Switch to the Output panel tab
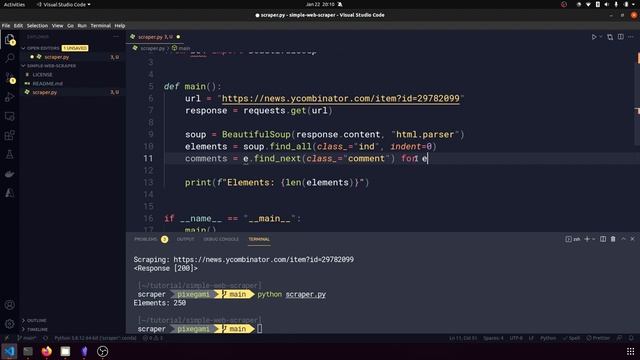 click(x=185, y=239)
